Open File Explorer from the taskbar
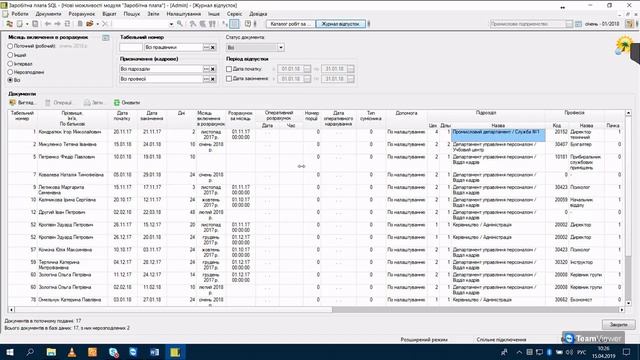640x360 pixels. pos(51,352)
